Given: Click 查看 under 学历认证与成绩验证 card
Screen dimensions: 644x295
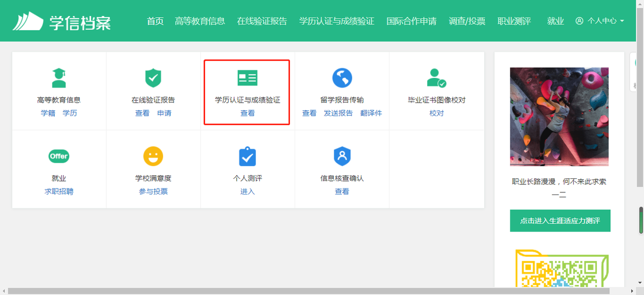Looking at the screenshot, I should pyautogui.click(x=247, y=113).
